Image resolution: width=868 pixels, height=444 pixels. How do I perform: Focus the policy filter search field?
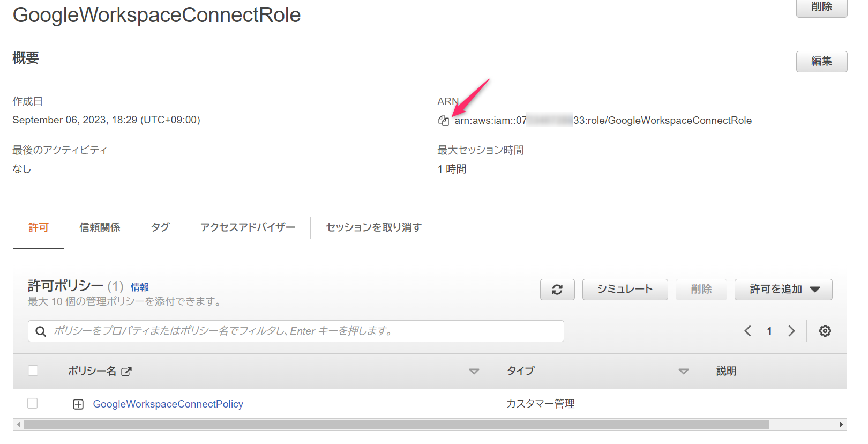[296, 331]
